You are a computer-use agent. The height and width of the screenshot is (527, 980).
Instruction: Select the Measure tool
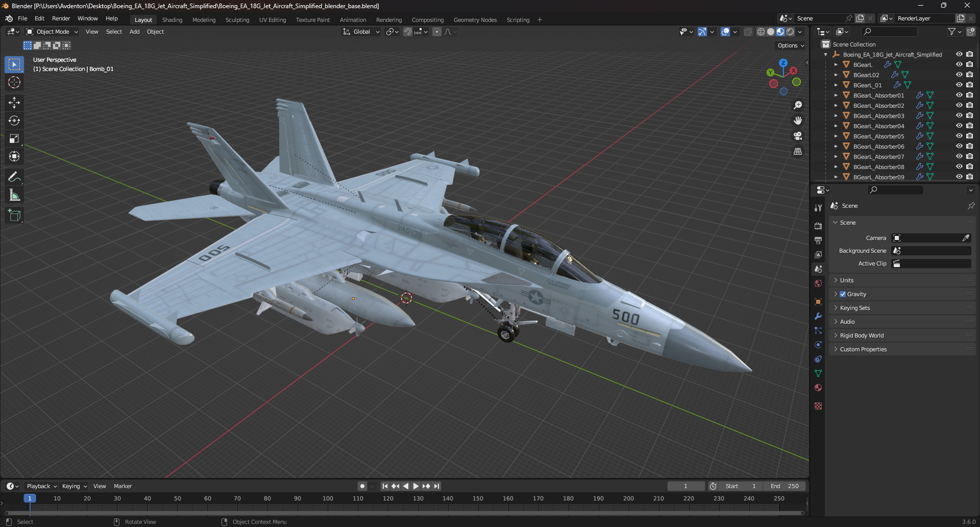14,195
